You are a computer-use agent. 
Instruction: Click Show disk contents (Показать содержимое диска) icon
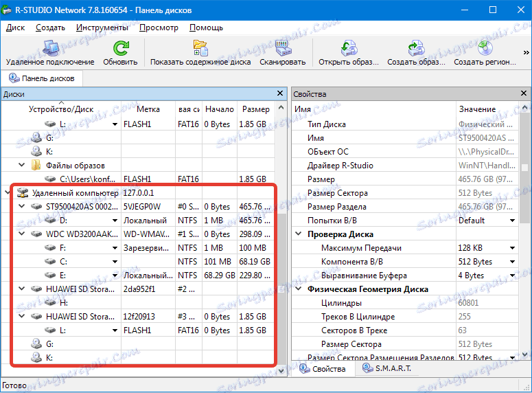coord(200,48)
